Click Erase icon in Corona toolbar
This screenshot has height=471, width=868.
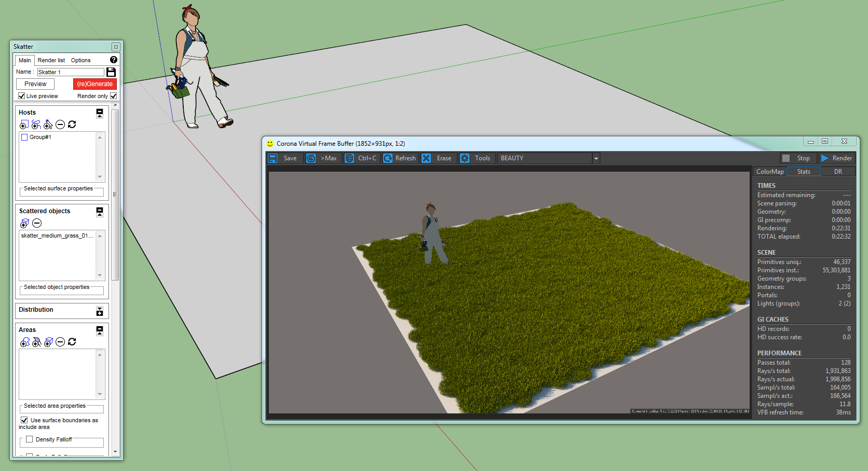coord(426,158)
